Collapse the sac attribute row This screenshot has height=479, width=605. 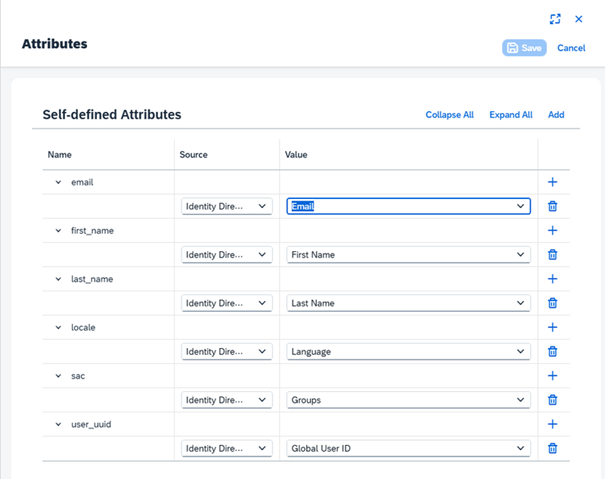[58, 376]
